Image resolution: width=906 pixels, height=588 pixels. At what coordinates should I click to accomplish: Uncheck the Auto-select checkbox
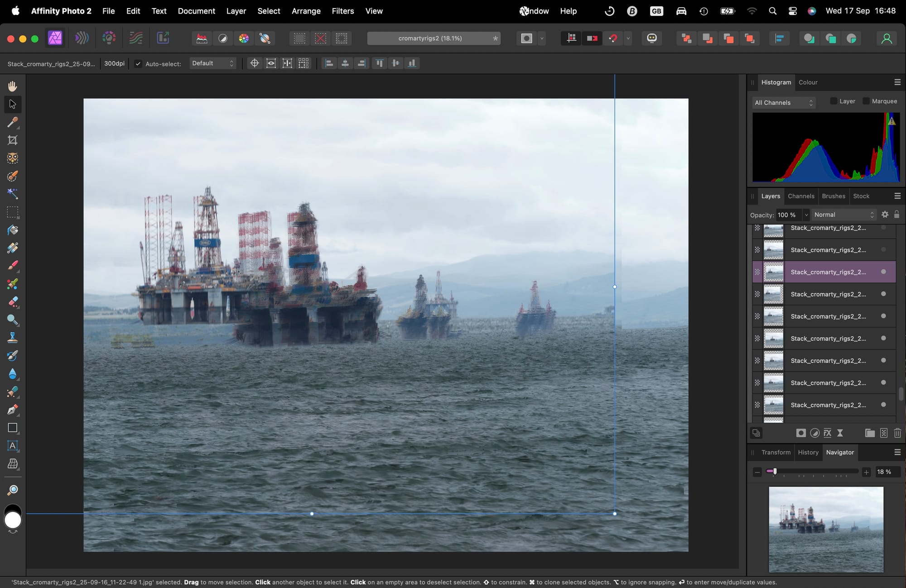pos(138,63)
